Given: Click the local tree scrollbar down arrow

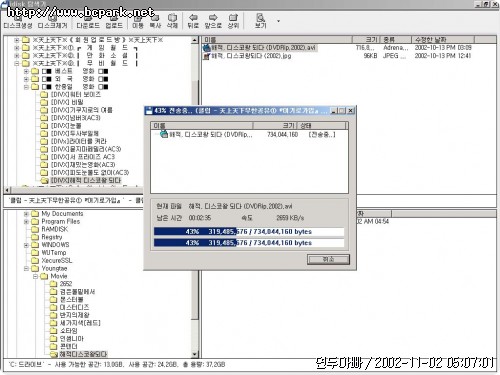Looking at the screenshot, I should (x=195, y=354).
